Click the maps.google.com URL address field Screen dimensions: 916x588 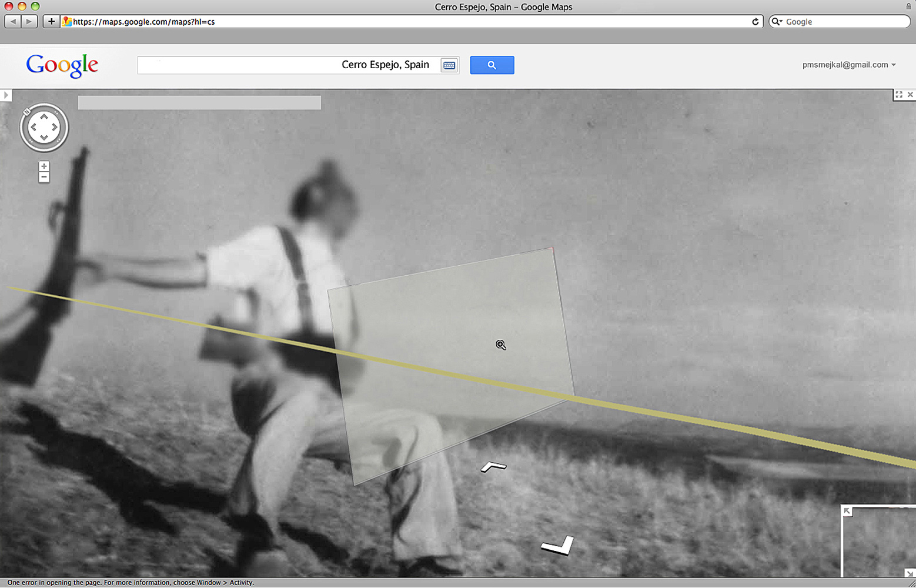(412, 22)
